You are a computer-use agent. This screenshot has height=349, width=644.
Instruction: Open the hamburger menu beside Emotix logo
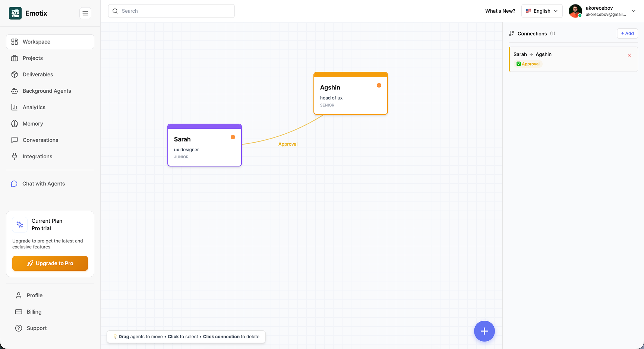[85, 13]
